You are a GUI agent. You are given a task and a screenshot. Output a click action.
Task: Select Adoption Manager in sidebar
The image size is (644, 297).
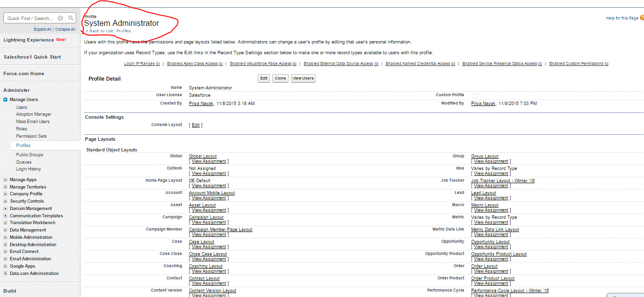[34, 114]
